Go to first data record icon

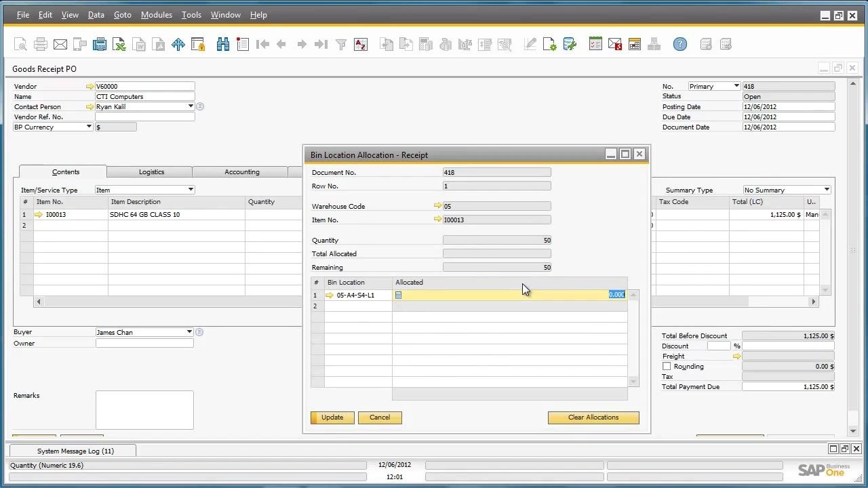coord(262,45)
